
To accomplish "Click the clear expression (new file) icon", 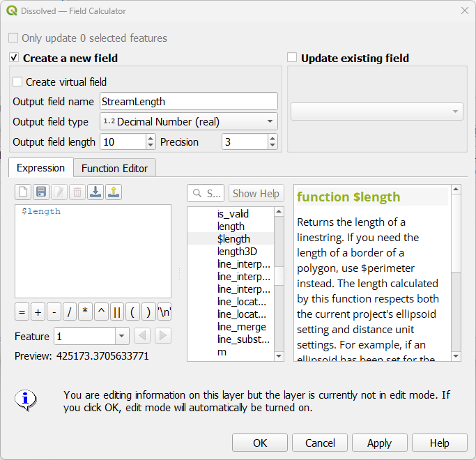I will [x=23, y=192].
